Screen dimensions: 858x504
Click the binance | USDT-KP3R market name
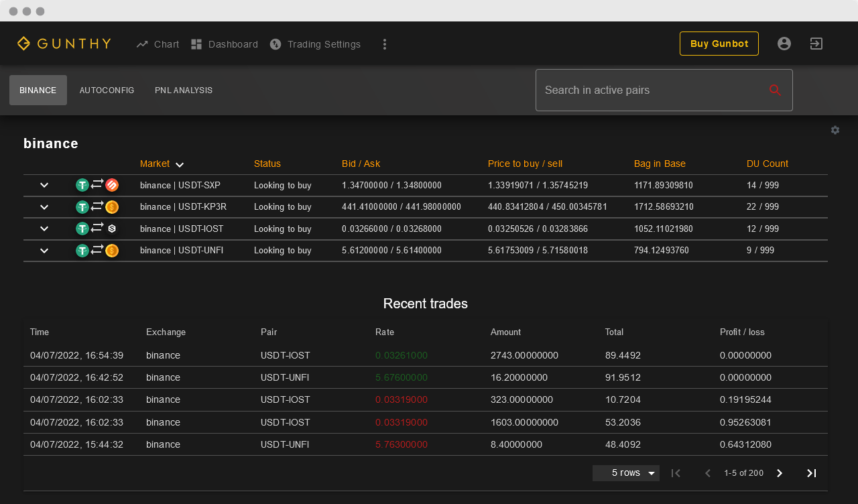pyautogui.click(x=183, y=207)
